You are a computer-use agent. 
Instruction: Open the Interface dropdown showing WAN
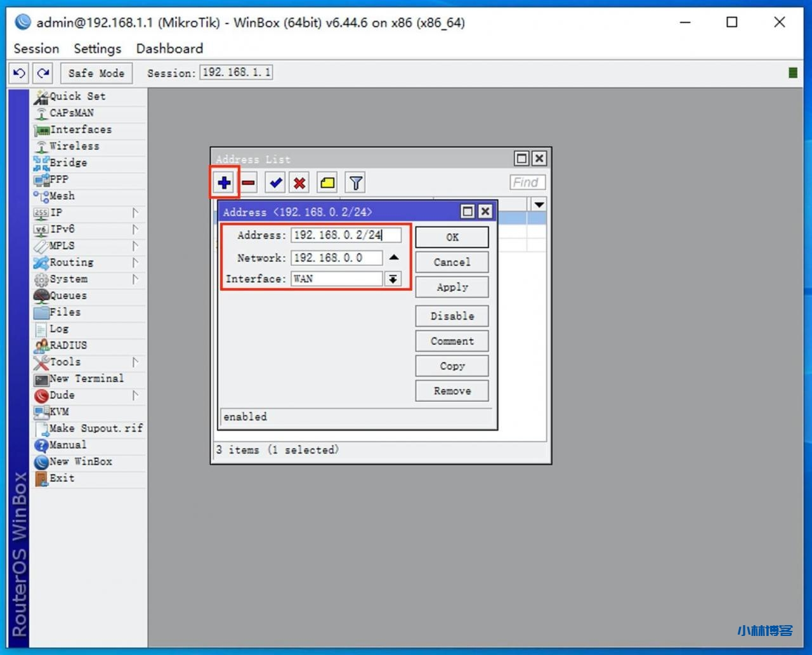[393, 279]
